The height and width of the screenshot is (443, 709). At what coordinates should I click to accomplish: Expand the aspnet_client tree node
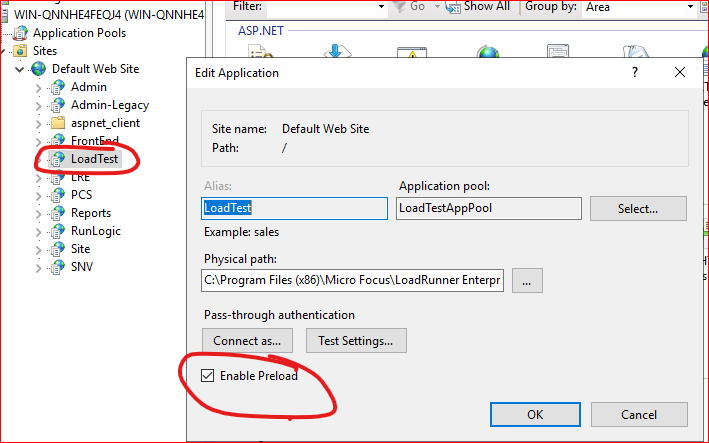tap(38, 124)
